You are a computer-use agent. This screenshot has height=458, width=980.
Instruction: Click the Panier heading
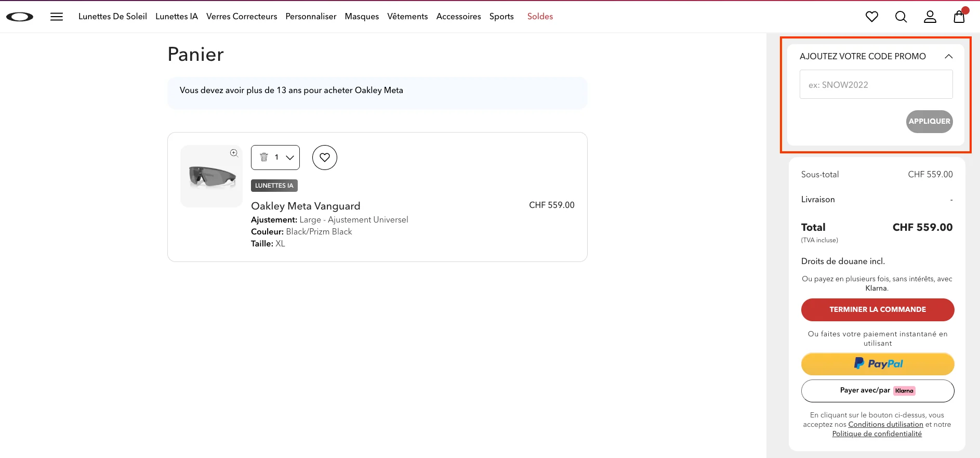[195, 55]
